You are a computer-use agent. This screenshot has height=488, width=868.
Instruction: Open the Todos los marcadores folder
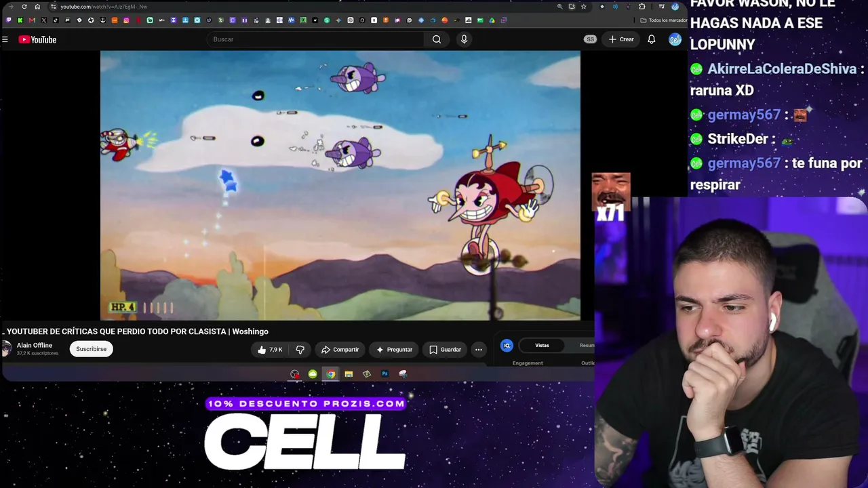663,20
